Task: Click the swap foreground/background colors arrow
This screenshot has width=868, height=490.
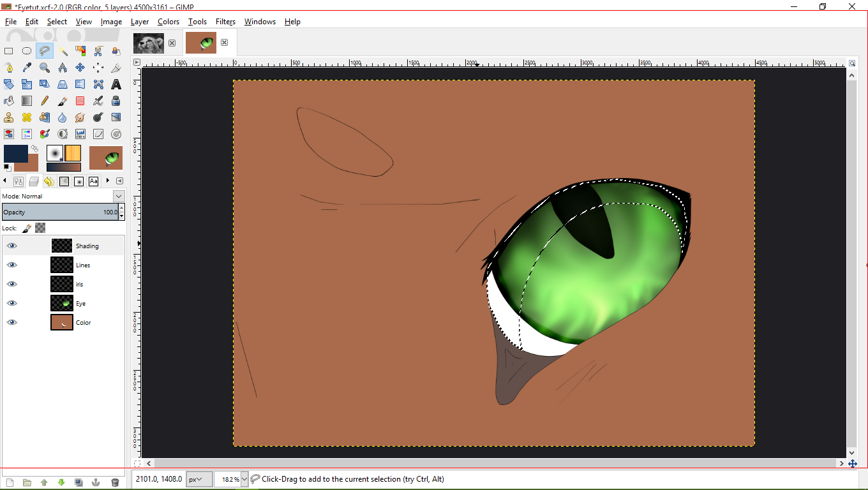Action: [x=35, y=148]
